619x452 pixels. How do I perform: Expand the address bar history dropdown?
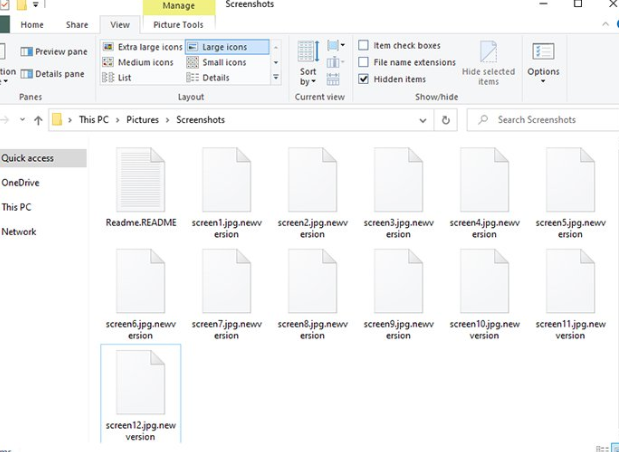(423, 120)
